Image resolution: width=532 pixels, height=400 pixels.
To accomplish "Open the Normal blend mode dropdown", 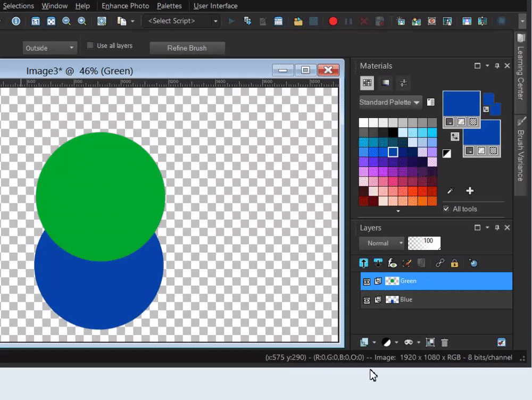I will click(x=381, y=243).
